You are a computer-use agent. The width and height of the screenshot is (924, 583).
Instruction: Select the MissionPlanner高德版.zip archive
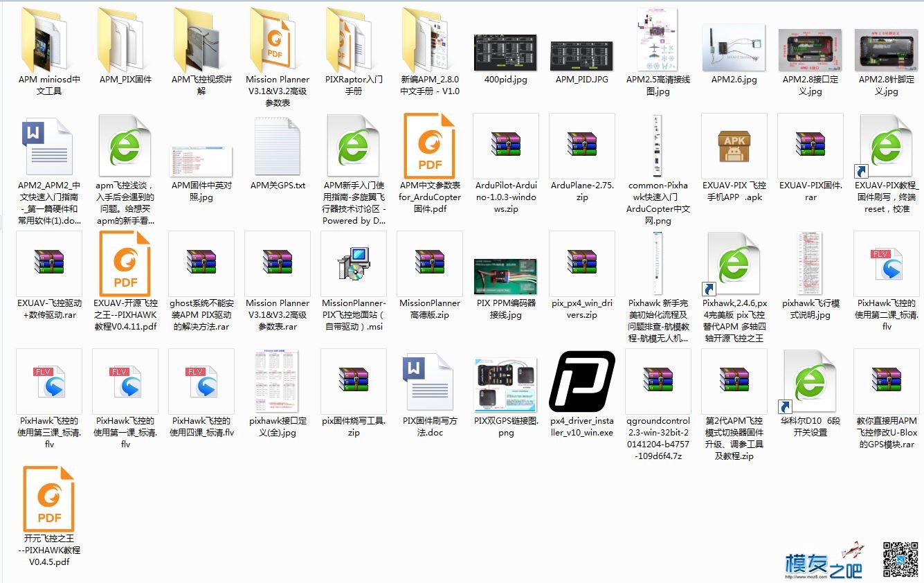pyautogui.click(x=430, y=264)
